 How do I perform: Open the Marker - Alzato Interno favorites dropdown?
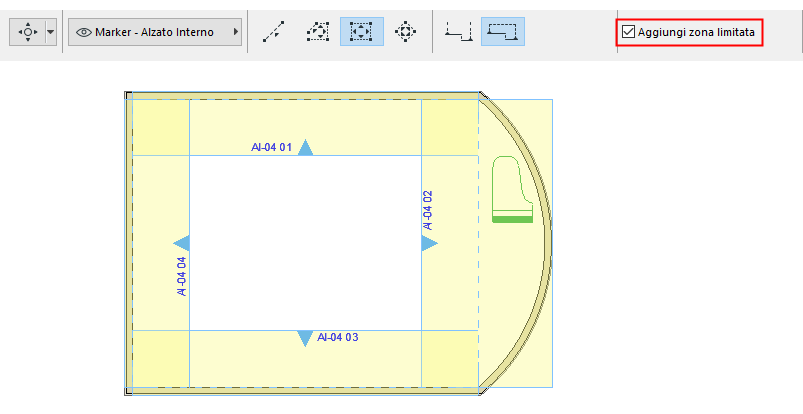[155, 32]
